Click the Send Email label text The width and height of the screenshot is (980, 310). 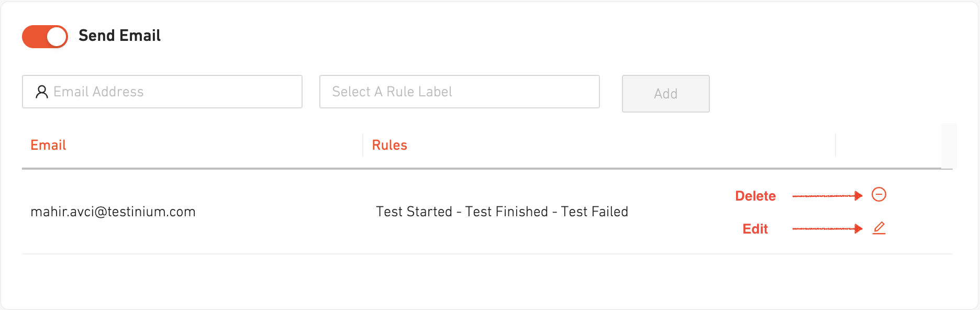point(119,36)
